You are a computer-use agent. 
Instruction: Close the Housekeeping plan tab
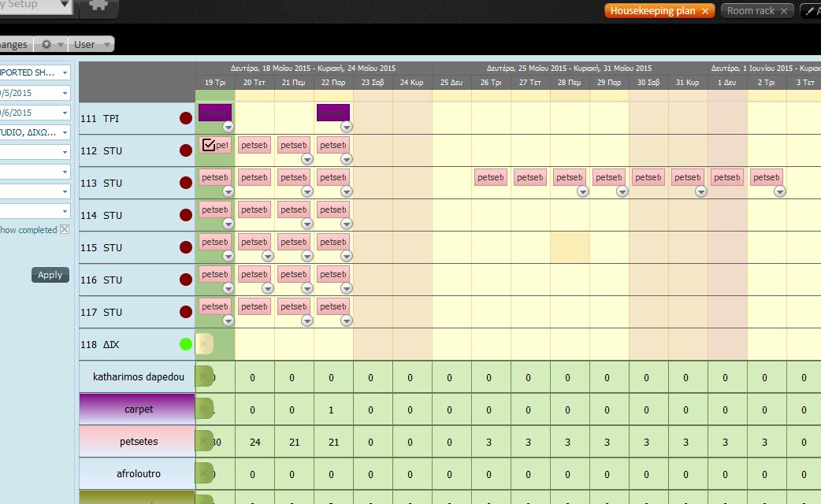(x=705, y=11)
